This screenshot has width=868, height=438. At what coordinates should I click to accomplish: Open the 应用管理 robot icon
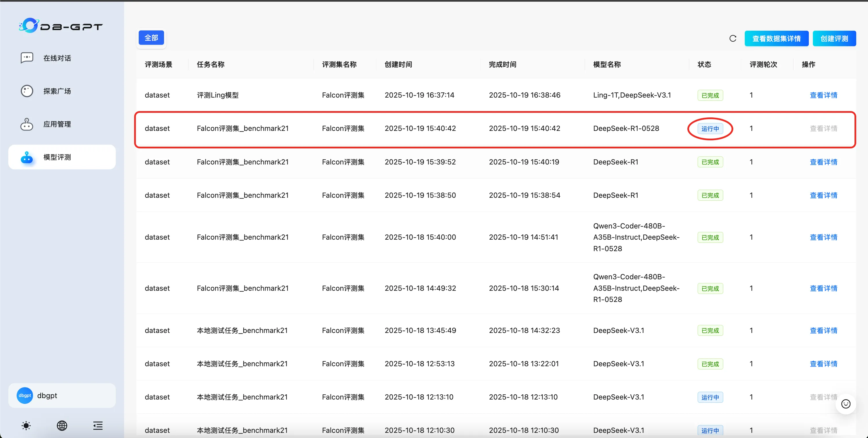[27, 124]
